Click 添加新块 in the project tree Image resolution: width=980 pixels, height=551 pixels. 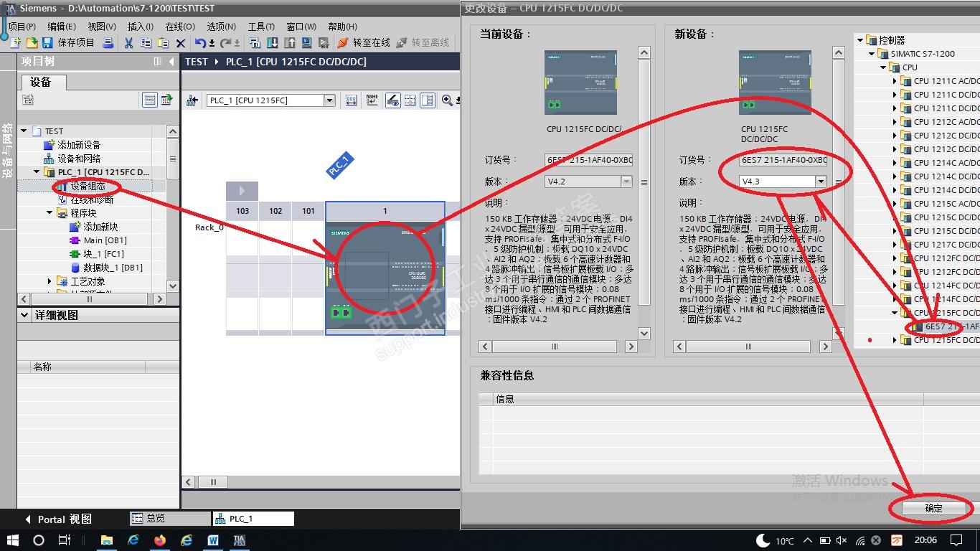tap(100, 227)
